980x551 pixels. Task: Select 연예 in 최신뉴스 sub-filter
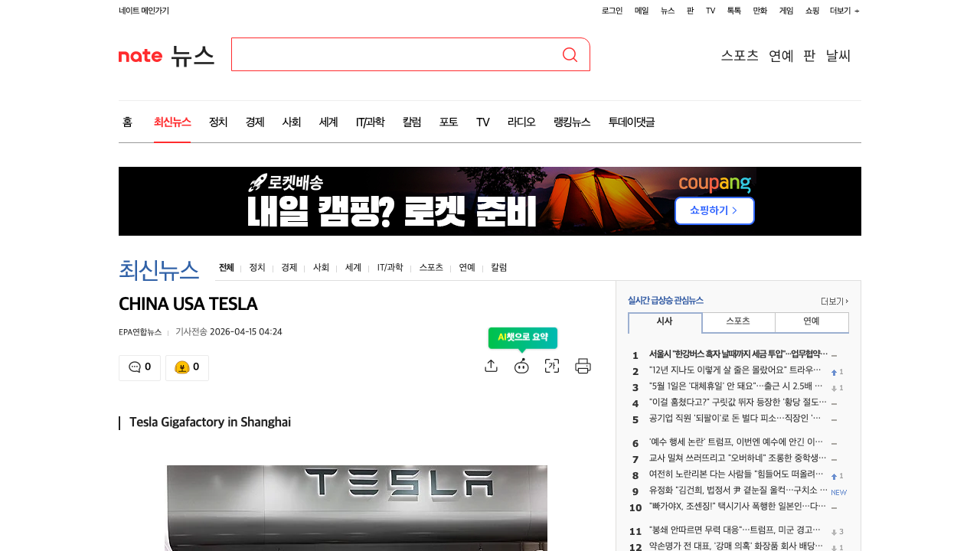click(467, 268)
